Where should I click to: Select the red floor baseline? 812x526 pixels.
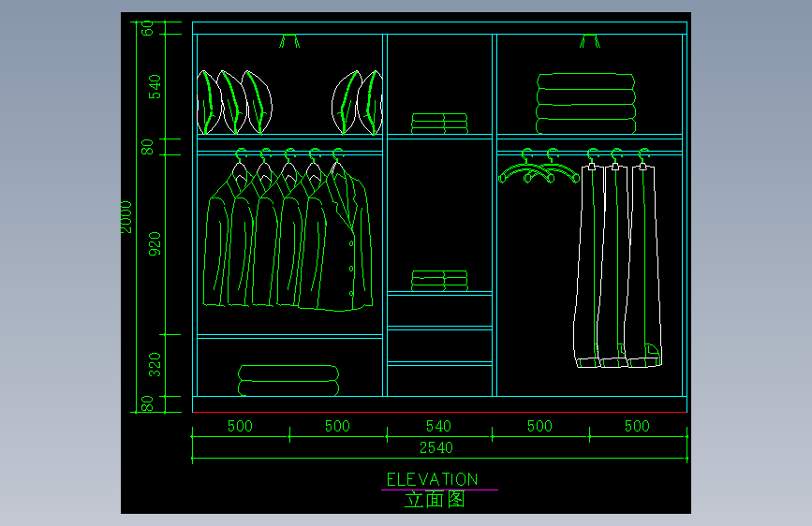(x=439, y=413)
